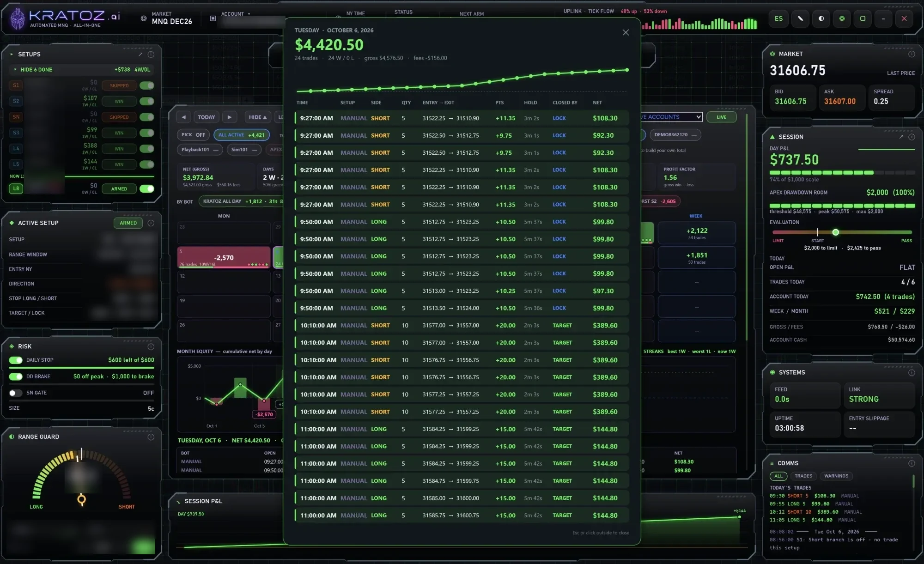
Task: Pop out the Session panel arrow icon
Action: [901, 137]
